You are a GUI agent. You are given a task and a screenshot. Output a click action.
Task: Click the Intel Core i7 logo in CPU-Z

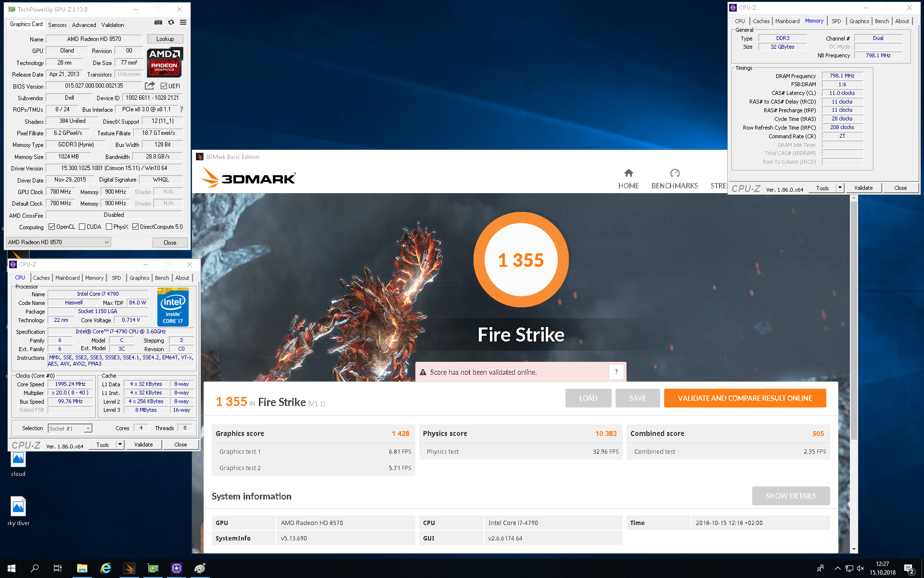pos(173,307)
